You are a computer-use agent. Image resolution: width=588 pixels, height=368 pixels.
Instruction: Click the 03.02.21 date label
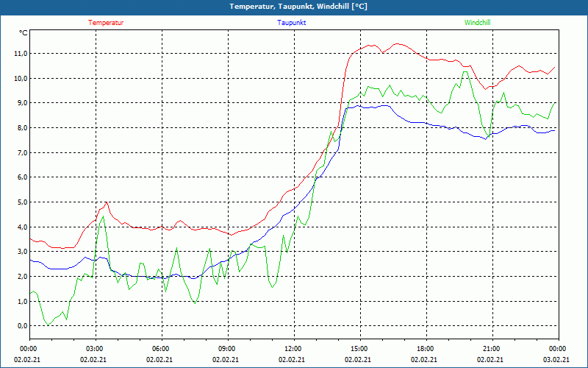556,360
